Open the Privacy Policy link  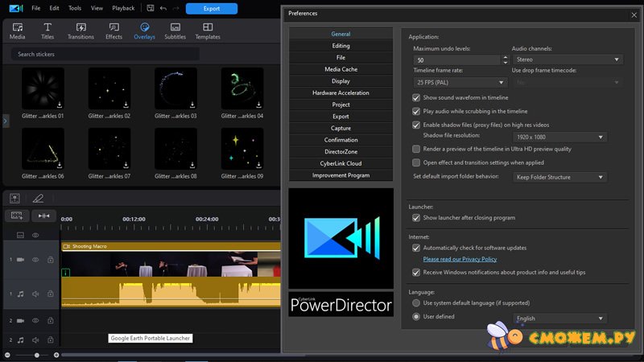460,259
